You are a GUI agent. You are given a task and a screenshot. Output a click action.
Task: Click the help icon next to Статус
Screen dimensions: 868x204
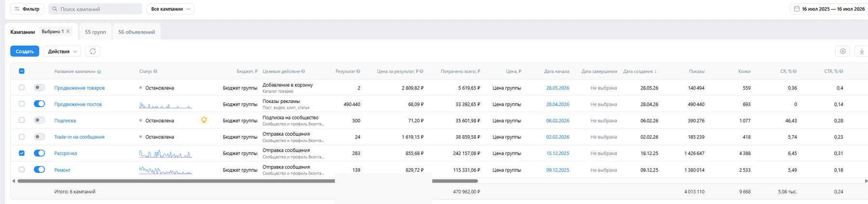click(155, 71)
